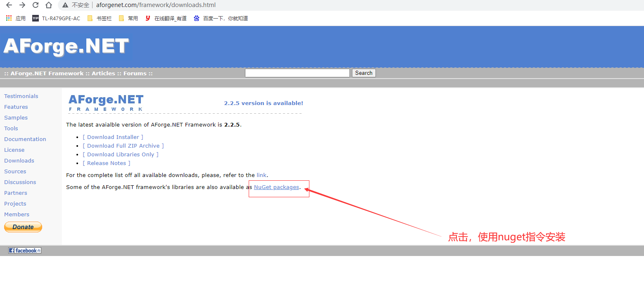Open Testimonials in the sidebar

tap(21, 96)
